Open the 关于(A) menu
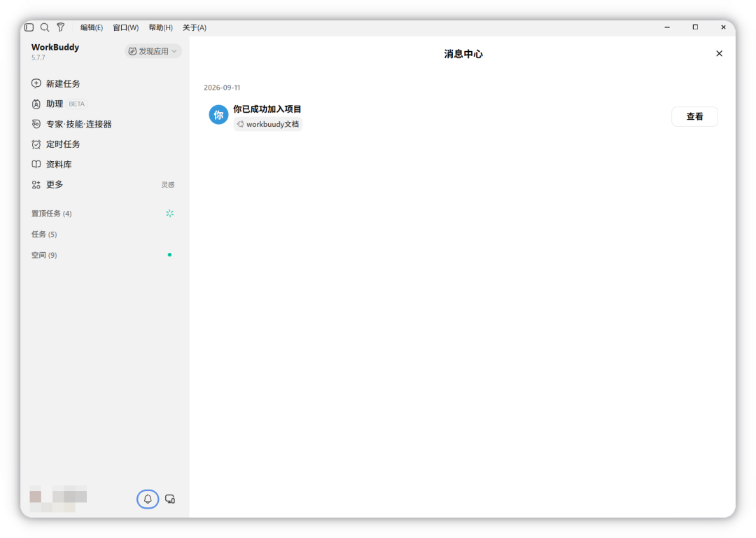The image size is (756, 538). point(195,27)
